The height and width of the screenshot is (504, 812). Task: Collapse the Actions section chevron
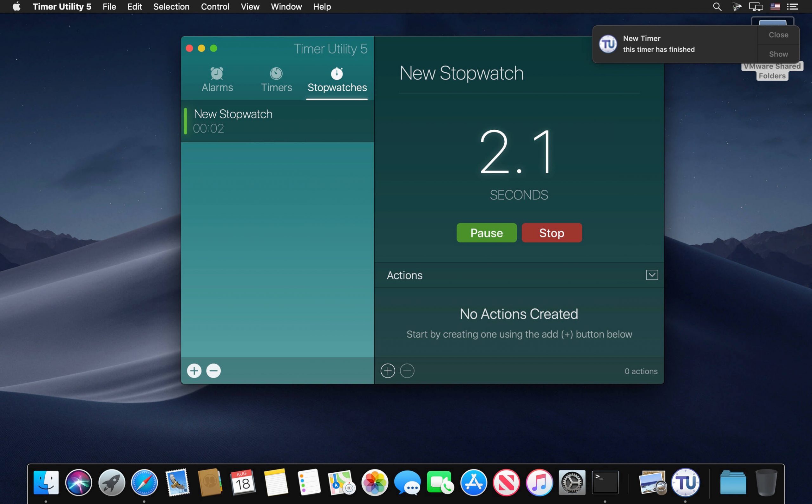coord(652,275)
